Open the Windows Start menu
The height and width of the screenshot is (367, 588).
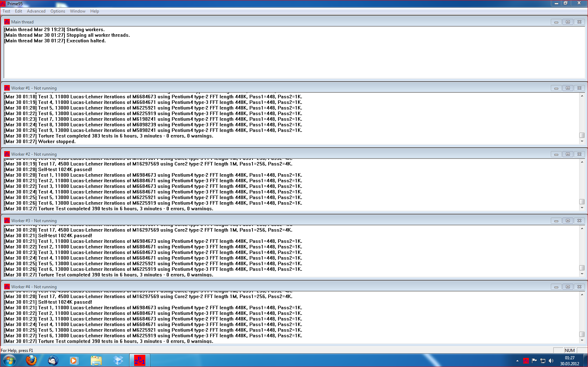pyautogui.click(x=9, y=360)
